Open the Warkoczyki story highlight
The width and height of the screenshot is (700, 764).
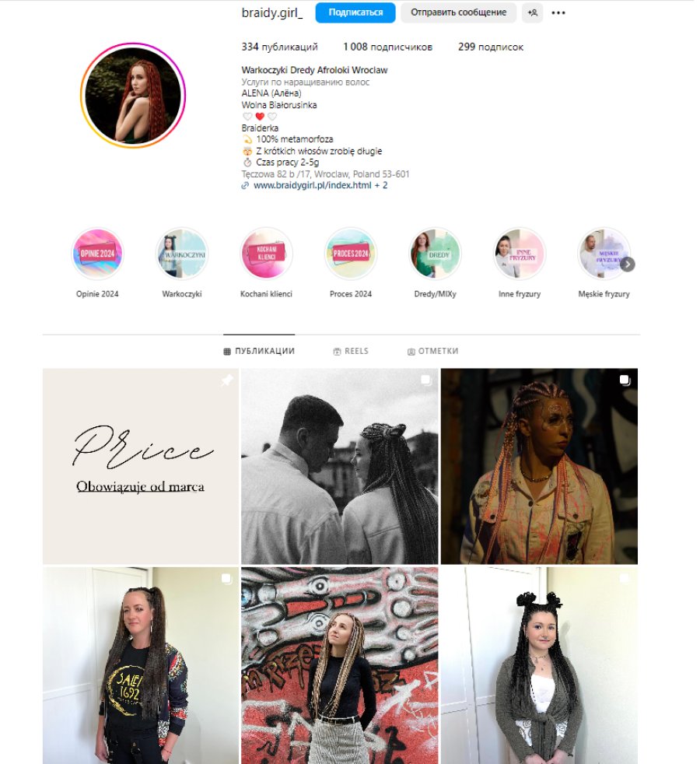[x=182, y=254]
